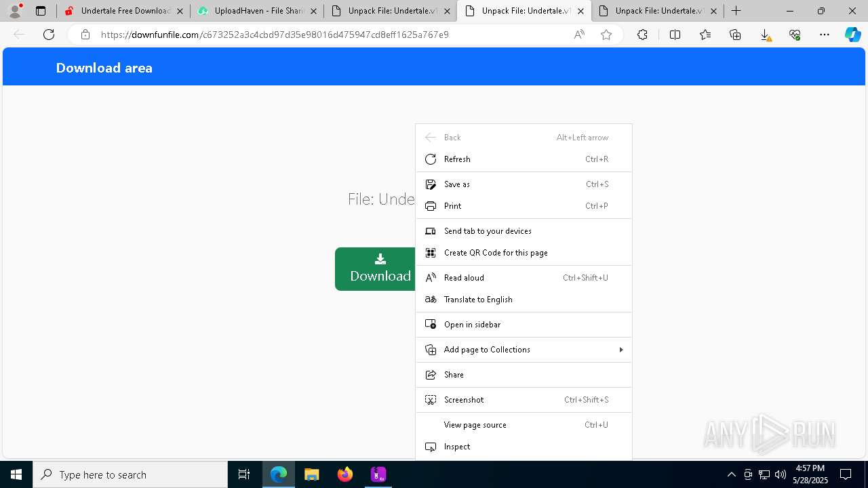Choose Print in context menu
The height and width of the screenshot is (488, 868).
[x=524, y=206]
